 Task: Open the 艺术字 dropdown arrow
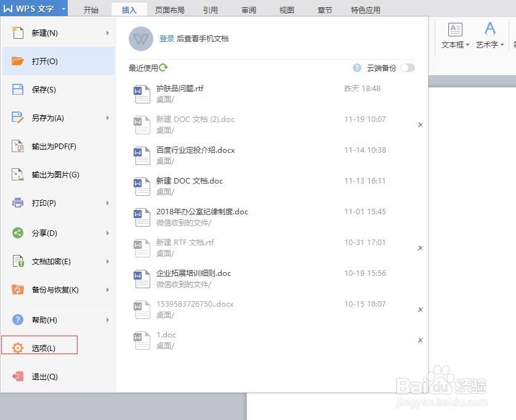pos(502,45)
